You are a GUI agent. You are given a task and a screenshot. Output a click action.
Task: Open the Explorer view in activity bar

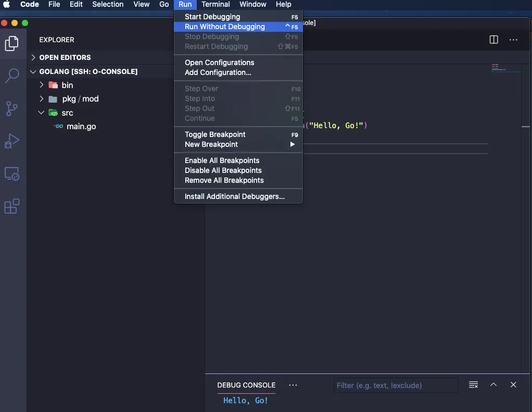pos(12,43)
